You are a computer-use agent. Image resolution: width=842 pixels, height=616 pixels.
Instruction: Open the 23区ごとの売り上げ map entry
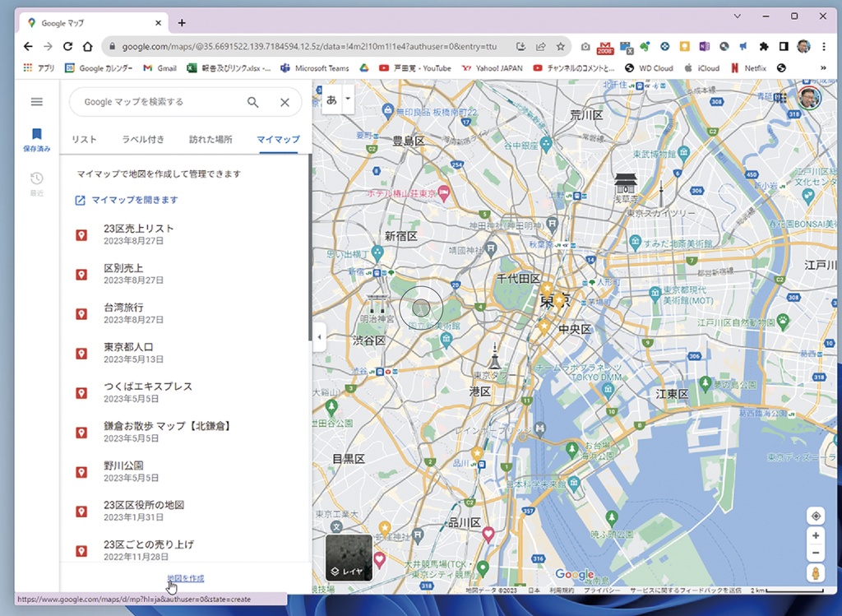click(x=185, y=550)
